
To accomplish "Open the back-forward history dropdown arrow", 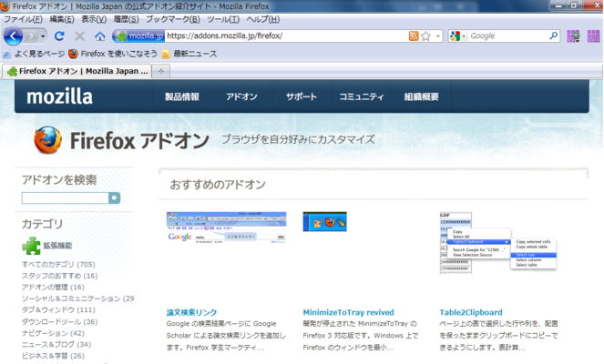I will tap(43, 36).
